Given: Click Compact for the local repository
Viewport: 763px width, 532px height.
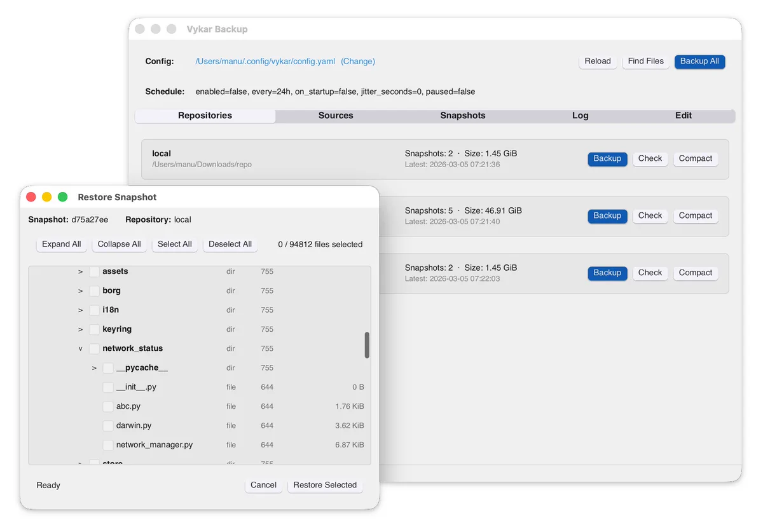Looking at the screenshot, I should [x=696, y=159].
